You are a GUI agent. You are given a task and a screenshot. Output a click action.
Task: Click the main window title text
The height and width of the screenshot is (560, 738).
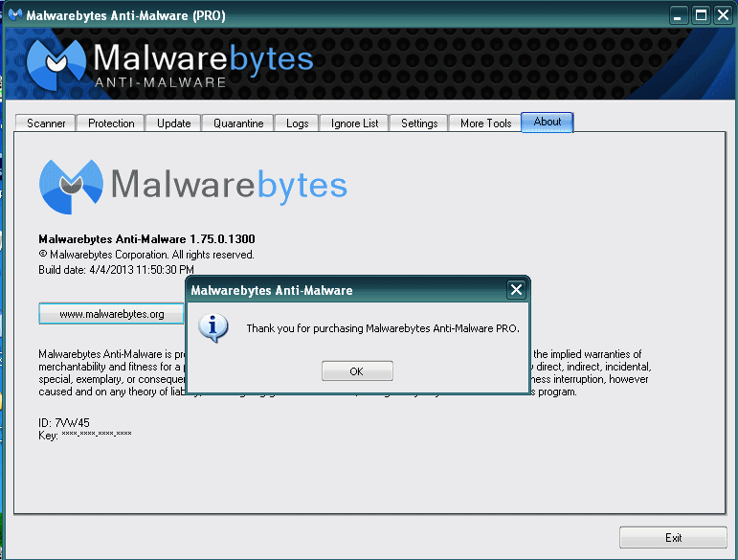point(125,15)
